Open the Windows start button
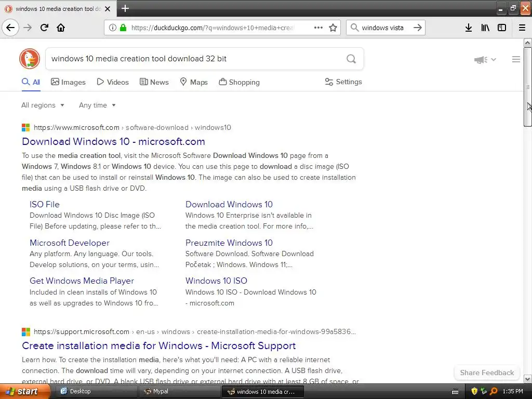 (x=25, y=392)
